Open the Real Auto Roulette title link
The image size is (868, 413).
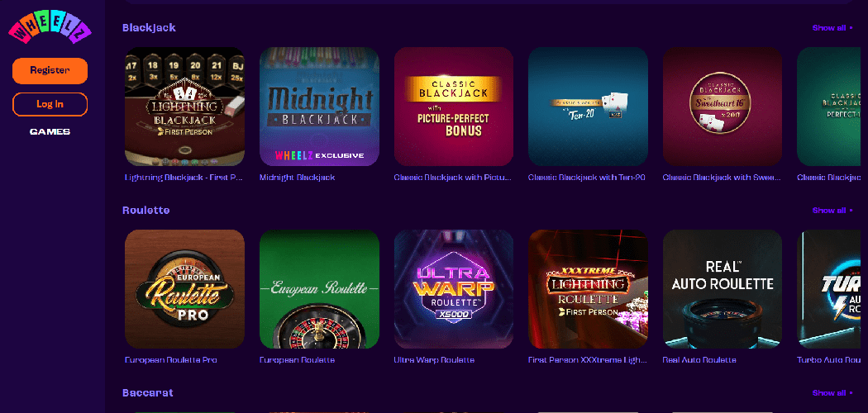pos(699,360)
